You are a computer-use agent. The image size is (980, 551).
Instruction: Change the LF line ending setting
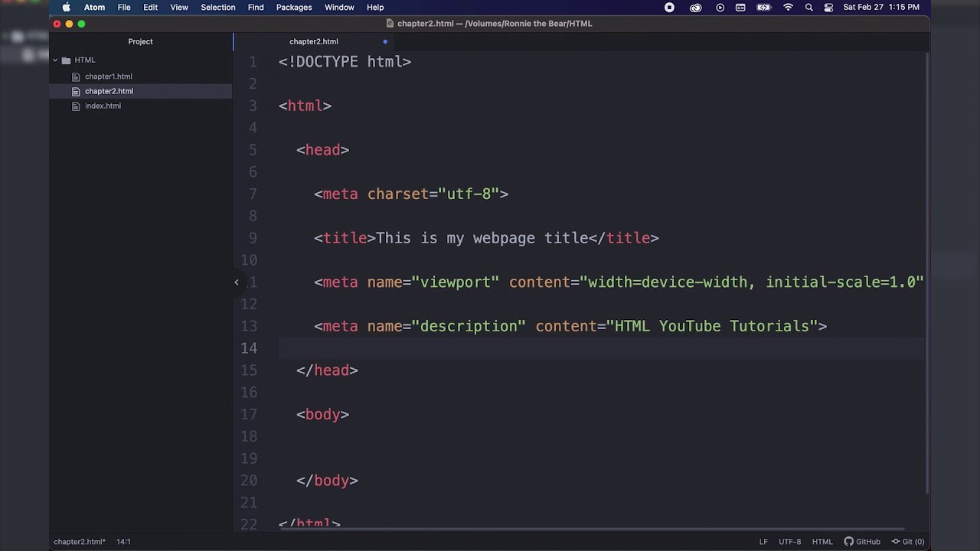tap(763, 542)
